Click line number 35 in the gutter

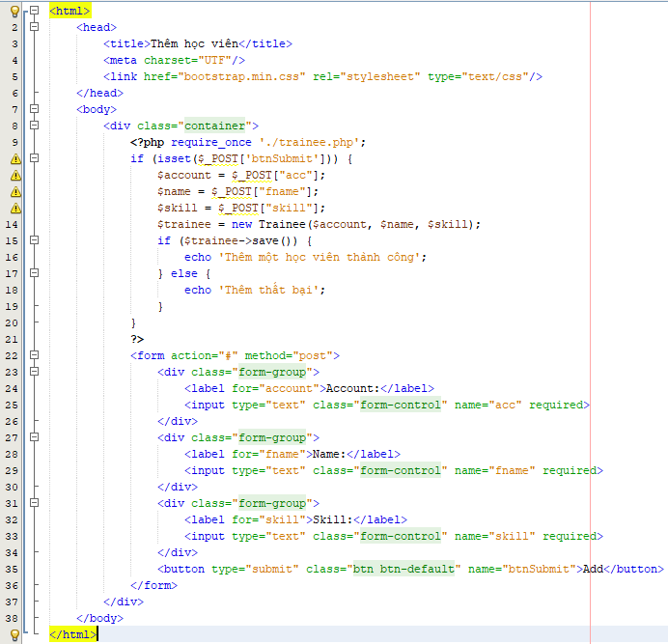point(12,570)
